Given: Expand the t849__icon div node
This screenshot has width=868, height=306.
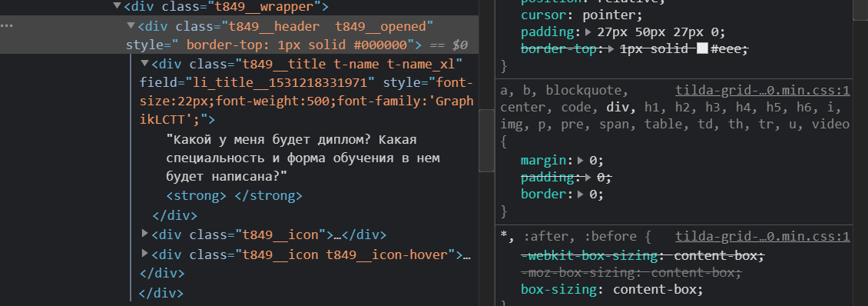Looking at the screenshot, I should pyautogui.click(x=145, y=234).
